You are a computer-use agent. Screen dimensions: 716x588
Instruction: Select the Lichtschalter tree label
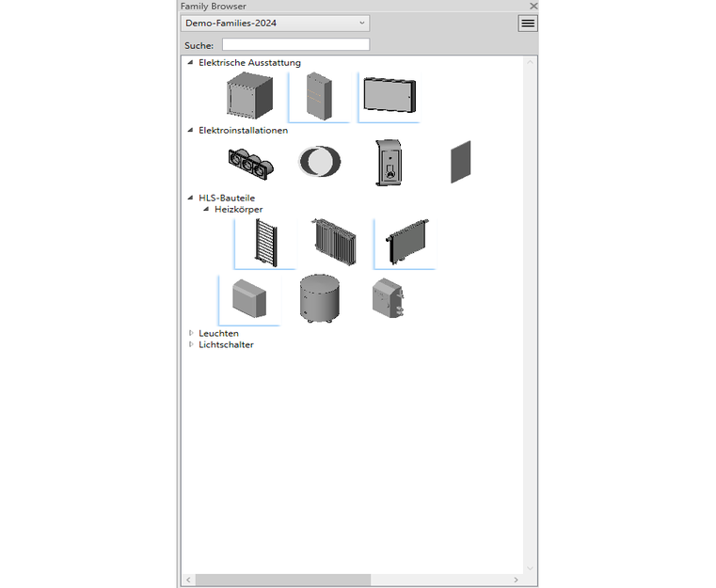tap(226, 344)
